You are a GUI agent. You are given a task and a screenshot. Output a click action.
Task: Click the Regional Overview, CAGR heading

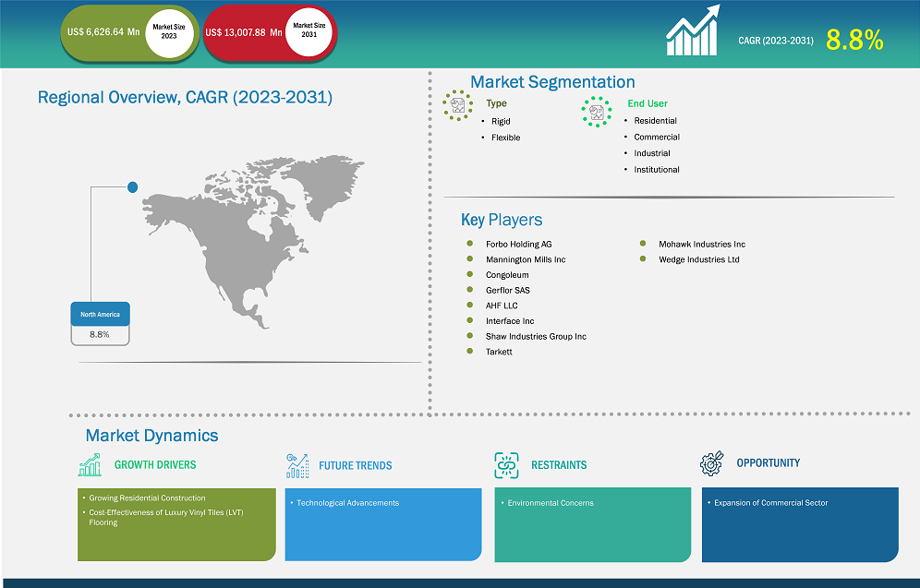(x=185, y=97)
